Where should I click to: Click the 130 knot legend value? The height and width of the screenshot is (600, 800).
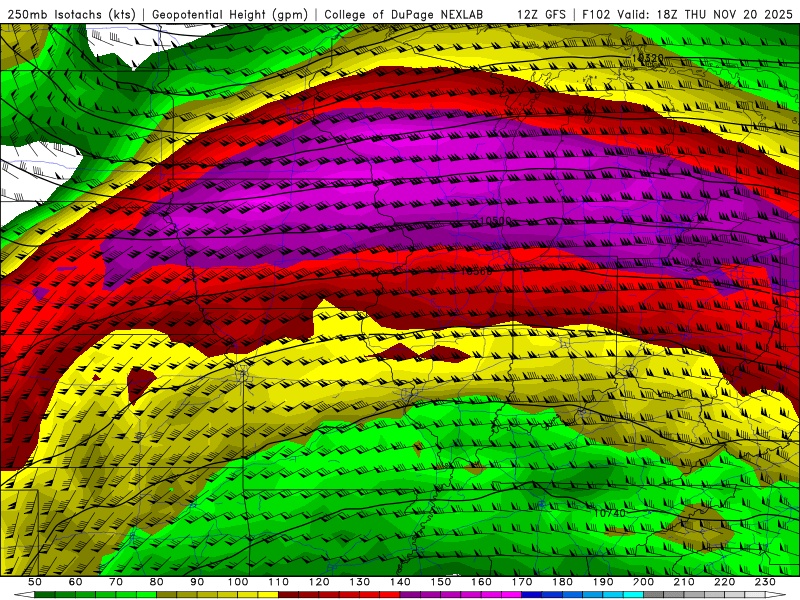pos(360,582)
